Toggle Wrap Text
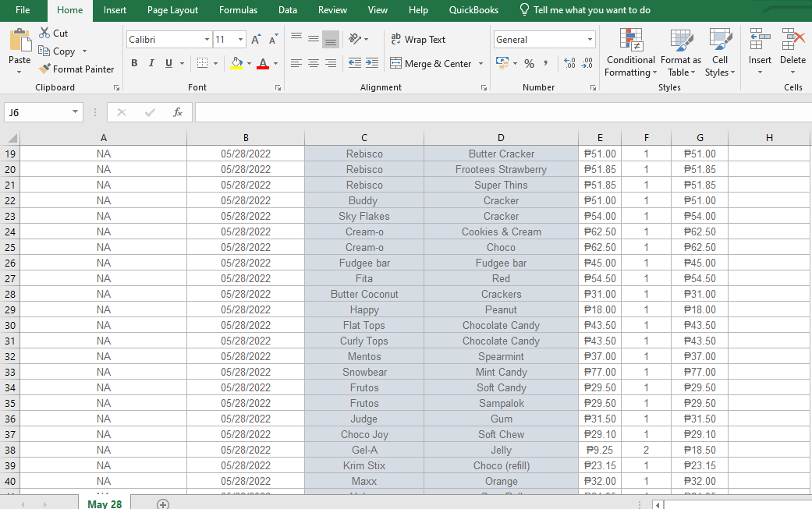 [418, 39]
